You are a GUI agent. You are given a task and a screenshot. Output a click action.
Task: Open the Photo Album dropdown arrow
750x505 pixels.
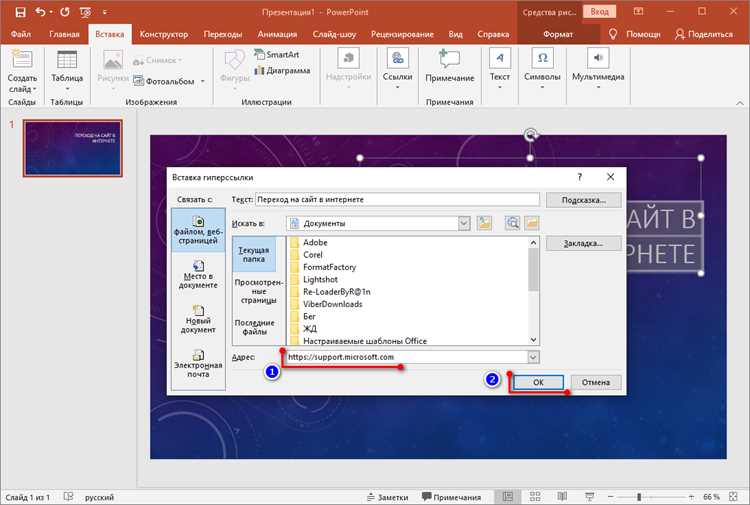(x=203, y=81)
